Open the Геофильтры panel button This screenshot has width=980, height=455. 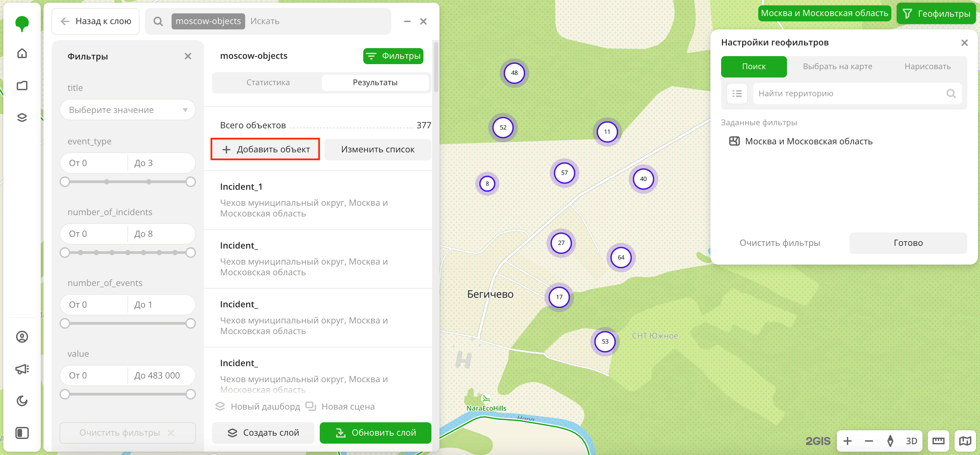[936, 14]
